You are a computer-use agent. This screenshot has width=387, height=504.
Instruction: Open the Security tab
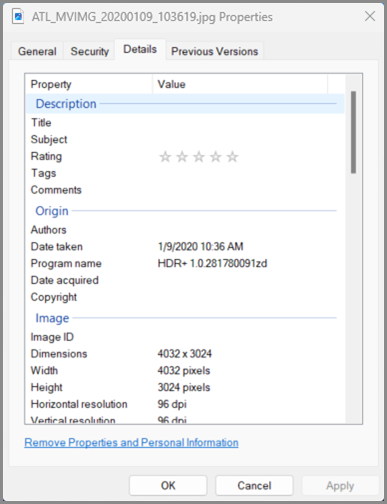pos(90,51)
